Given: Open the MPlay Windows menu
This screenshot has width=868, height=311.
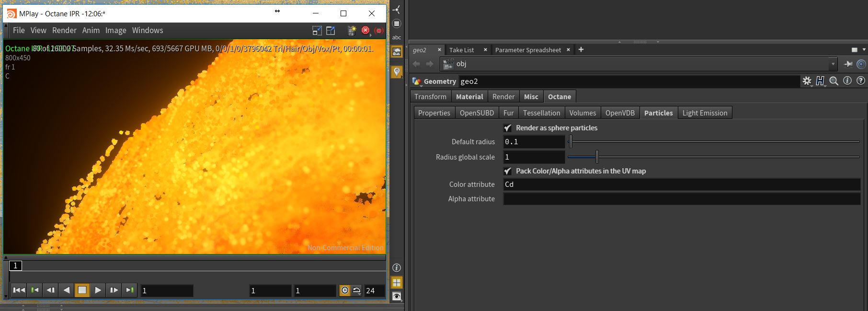Looking at the screenshot, I should click(x=148, y=30).
